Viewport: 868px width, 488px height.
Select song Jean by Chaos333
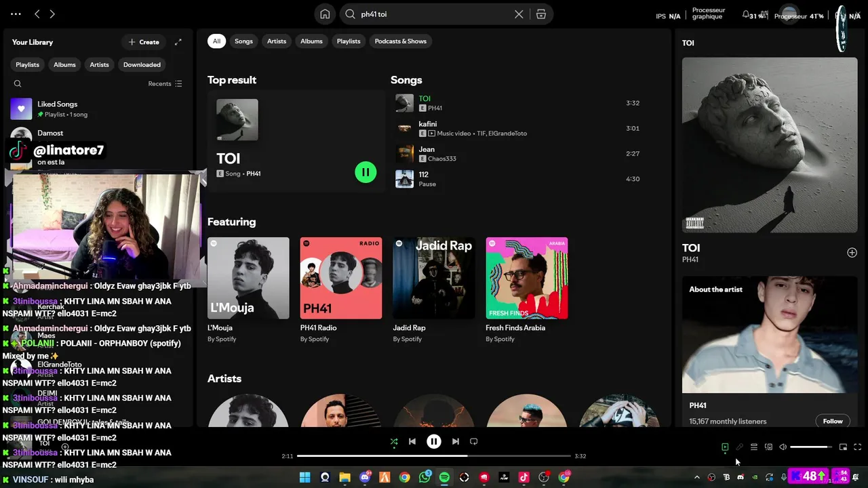[519, 153]
